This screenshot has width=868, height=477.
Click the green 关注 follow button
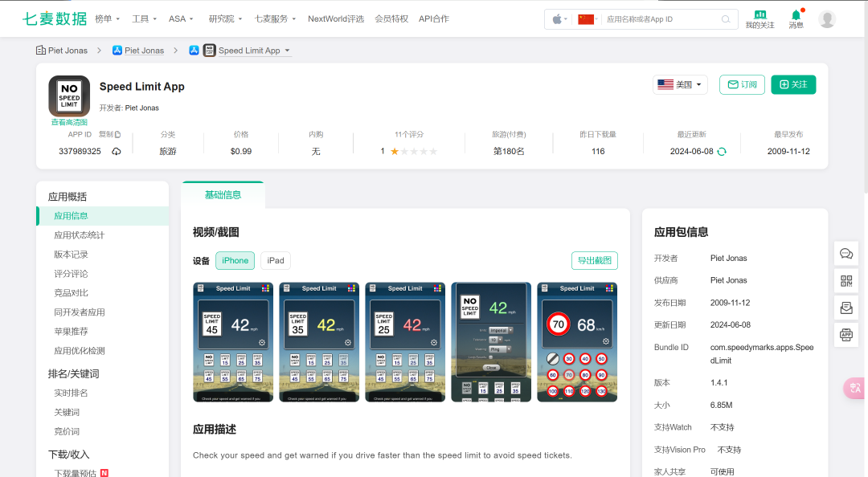tap(793, 84)
